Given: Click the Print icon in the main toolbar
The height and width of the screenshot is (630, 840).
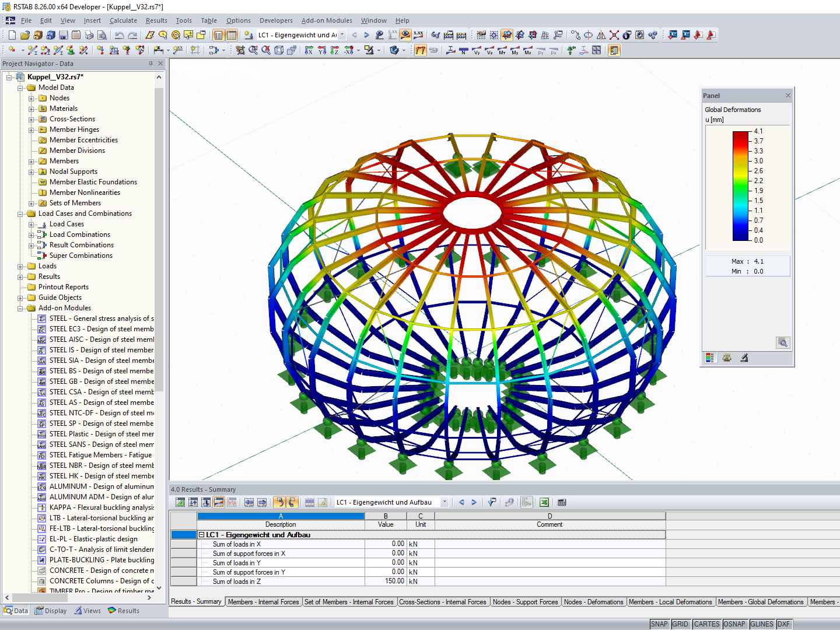Looking at the screenshot, I should [89, 35].
